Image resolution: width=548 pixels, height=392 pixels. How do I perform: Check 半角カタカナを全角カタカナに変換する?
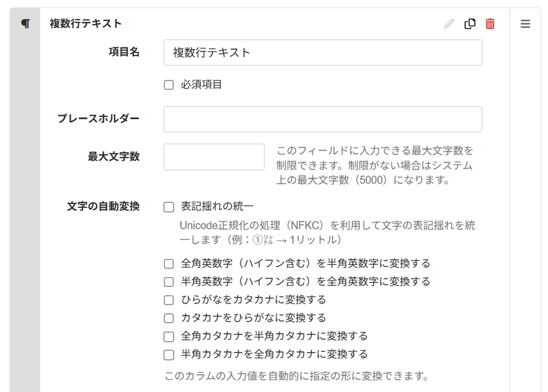tap(169, 355)
